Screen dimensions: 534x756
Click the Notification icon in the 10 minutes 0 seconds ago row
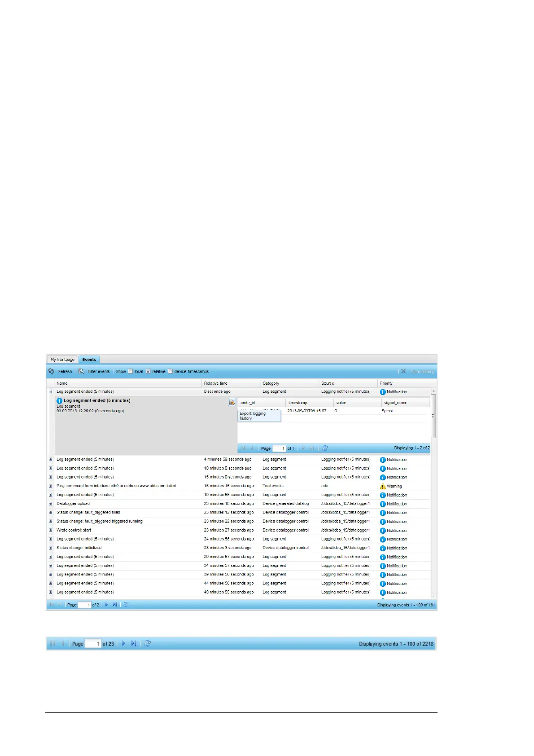[383, 469]
